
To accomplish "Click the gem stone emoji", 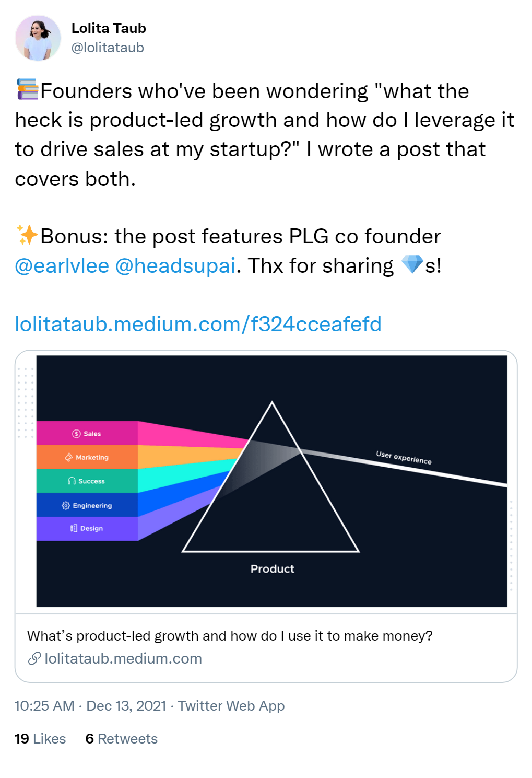I will 412,264.
